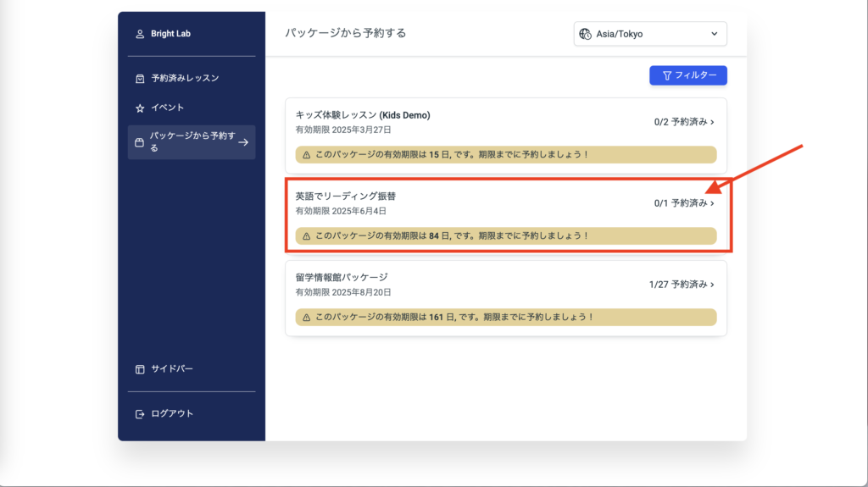Viewport: 868px width, 487px height.
Task: Click the Bright Lab user profile icon
Action: click(x=140, y=34)
